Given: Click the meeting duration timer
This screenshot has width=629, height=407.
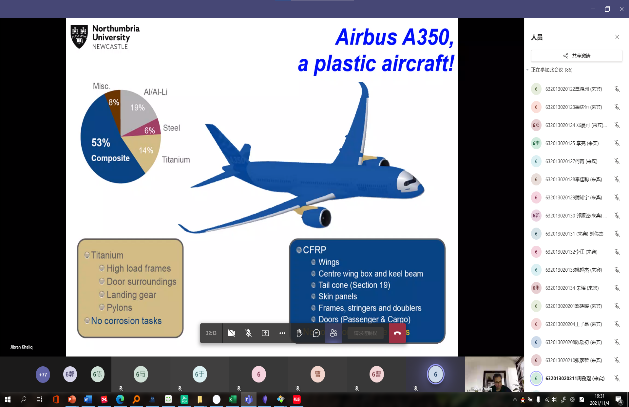Looking at the screenshot, I should (x=211, y=333).
